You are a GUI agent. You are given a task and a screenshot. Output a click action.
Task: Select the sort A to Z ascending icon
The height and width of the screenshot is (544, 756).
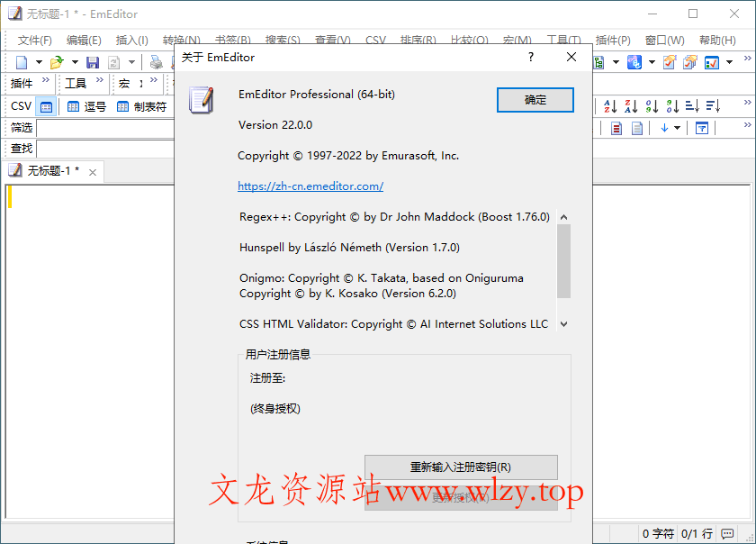[x=610, y=105]
